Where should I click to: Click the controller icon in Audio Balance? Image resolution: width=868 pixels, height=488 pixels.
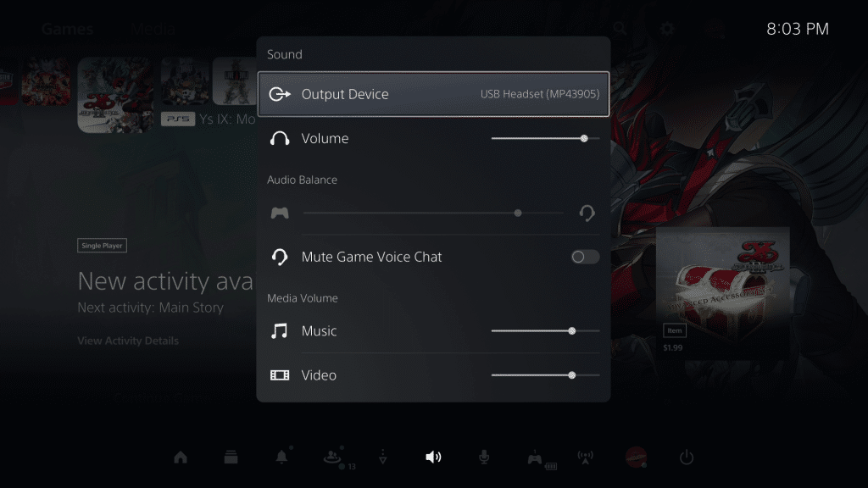(280, 213)
